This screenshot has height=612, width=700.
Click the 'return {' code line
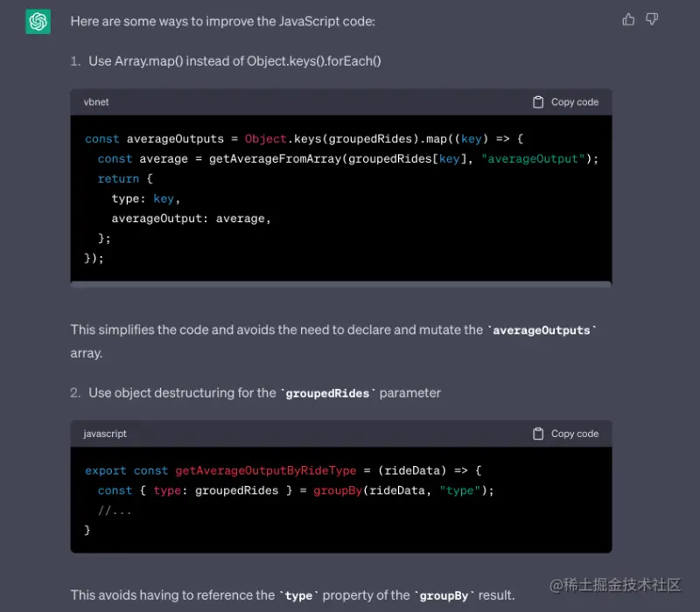click(x=125, y=179)
